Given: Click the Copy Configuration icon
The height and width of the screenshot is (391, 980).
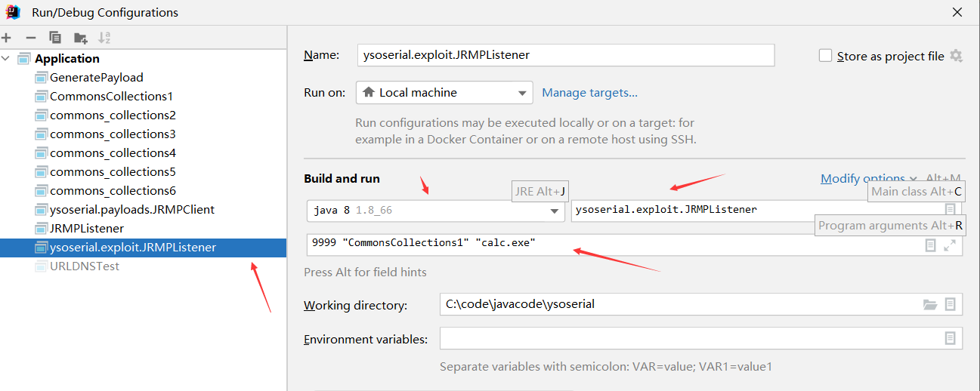Looking at the screenshot, I should click(x=54, y=38).
